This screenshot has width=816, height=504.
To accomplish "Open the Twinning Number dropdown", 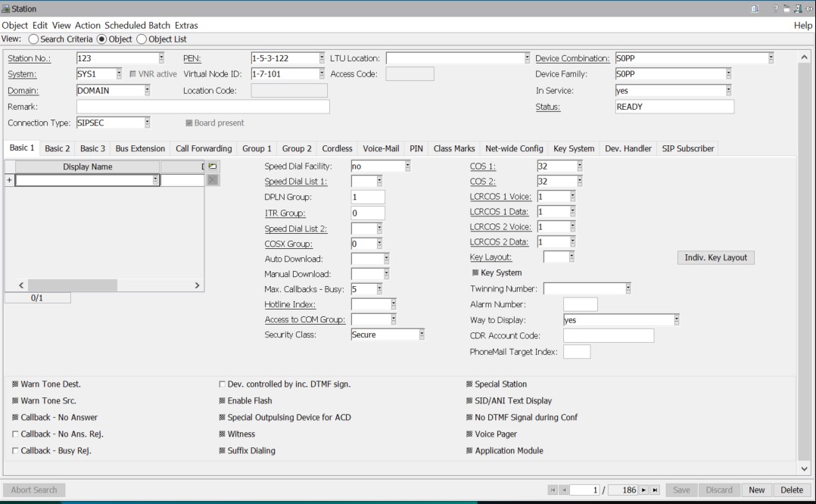I will coord(628,288).
